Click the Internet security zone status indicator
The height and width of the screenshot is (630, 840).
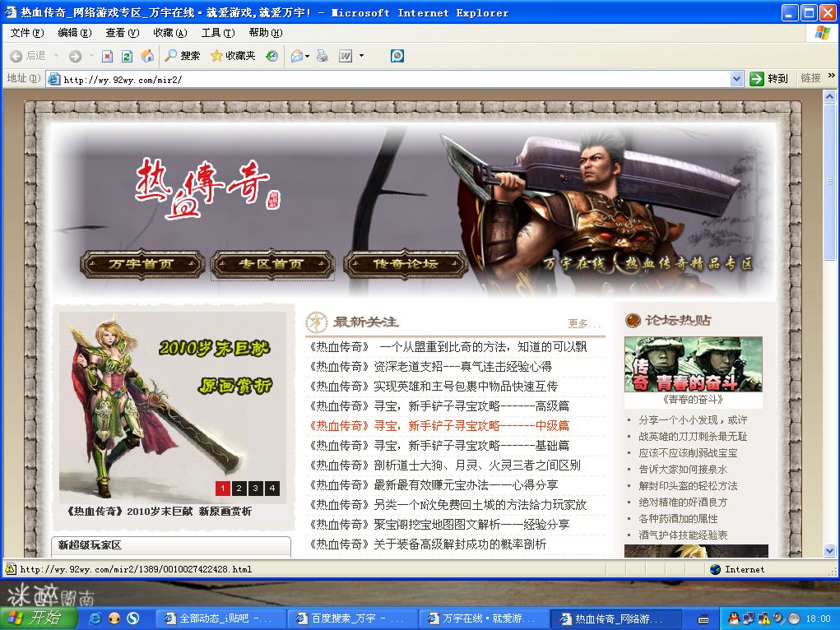tap(737, 569)
